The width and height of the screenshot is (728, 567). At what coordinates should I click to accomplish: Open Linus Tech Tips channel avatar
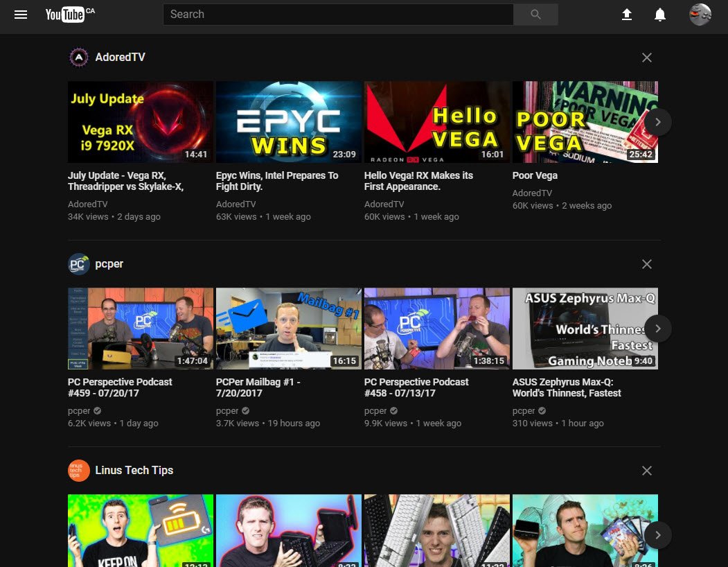79,471
